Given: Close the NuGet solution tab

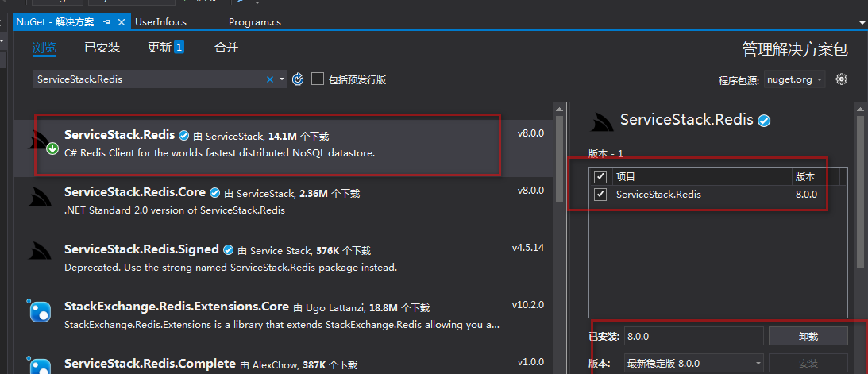Looking at the screenshot, I should tap(122, 22).
